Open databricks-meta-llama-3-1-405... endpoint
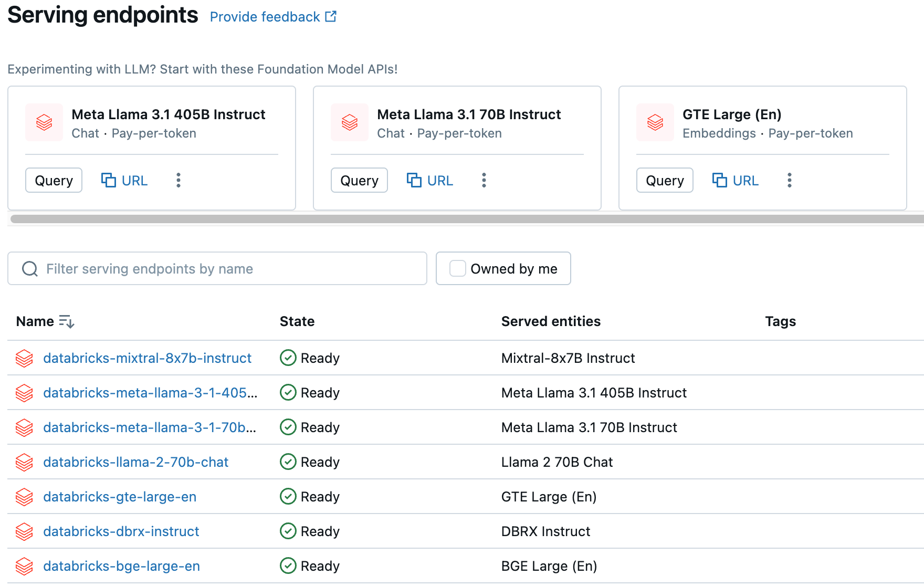 [x=150, y=393]
